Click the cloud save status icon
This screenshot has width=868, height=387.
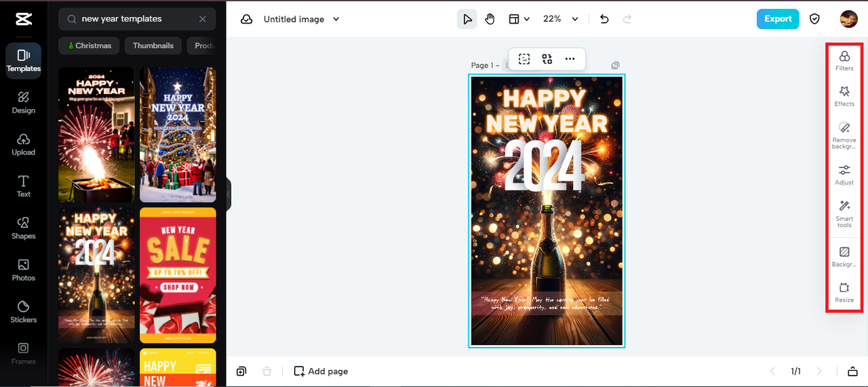click(x=247, y=19)
